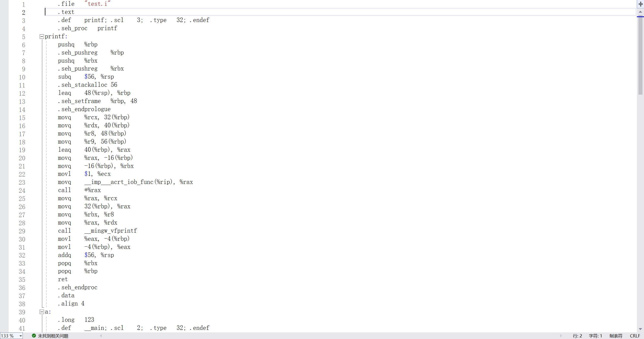Click the 字符: 1 character indicator
644x339 pixels.
point(595,336)
